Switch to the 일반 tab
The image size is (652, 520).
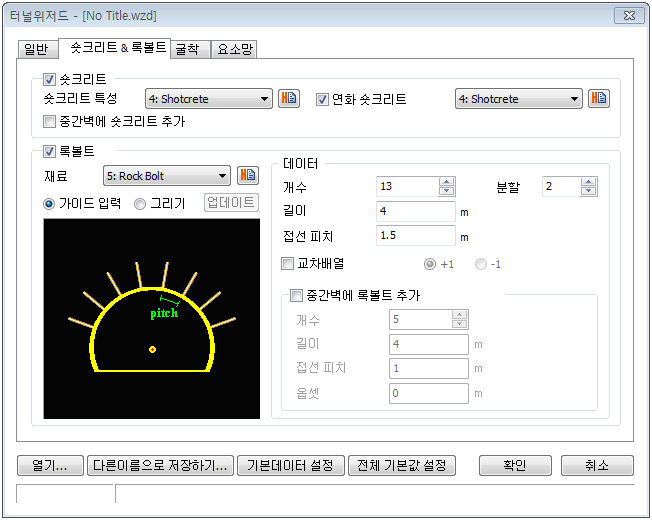[x=37, y=49]
